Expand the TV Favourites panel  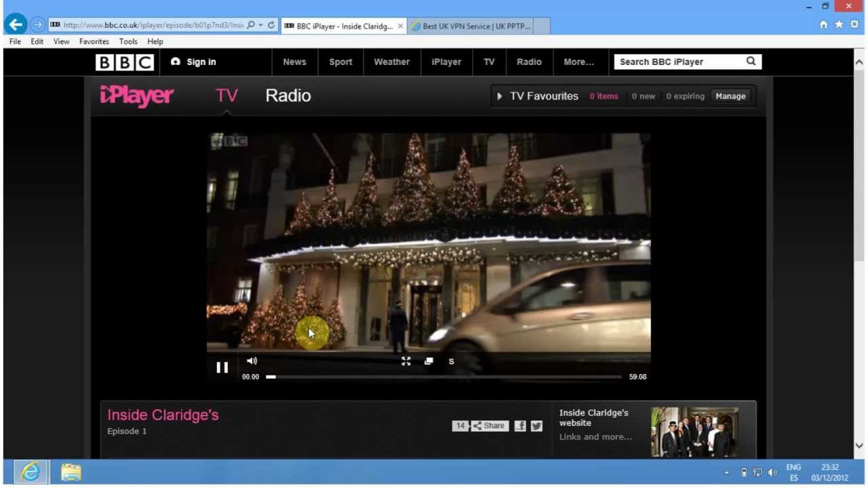[x=500, y=96]
